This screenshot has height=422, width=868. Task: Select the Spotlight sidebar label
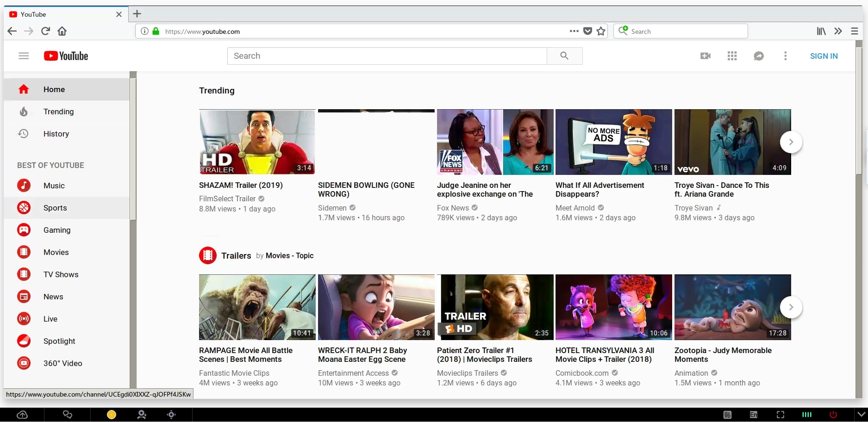point(59,341)
